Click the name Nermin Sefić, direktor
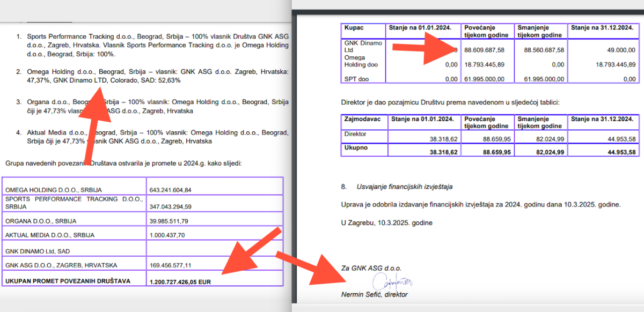644x312 pixels. (x=374, y=294)
